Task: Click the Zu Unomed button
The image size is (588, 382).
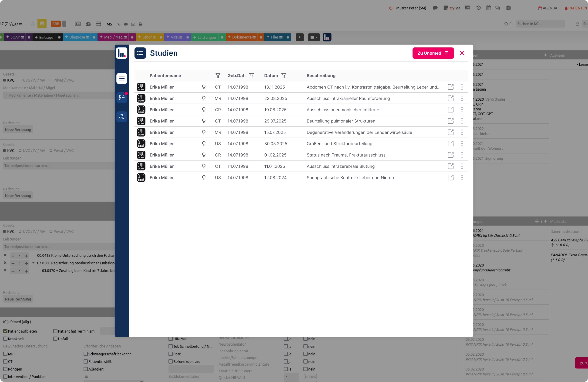Action: 433,53
